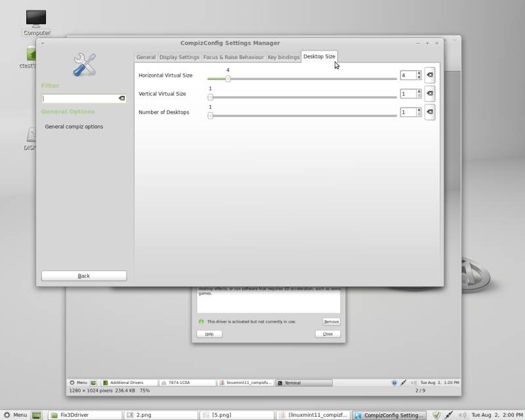This screenshot has width=525, height=420.
Task: Click Remove in the Additional Drivers dialog
Action: [331, 322]
